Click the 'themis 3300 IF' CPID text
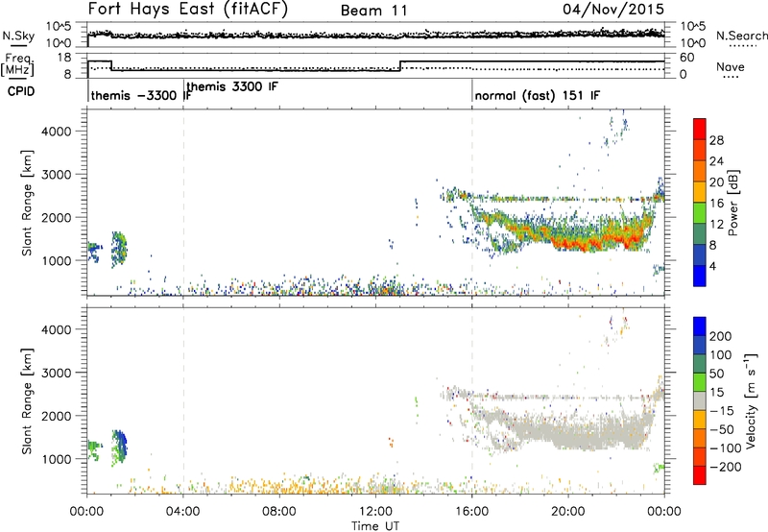This screenshot has width=768, height=532. pos(232,86)
